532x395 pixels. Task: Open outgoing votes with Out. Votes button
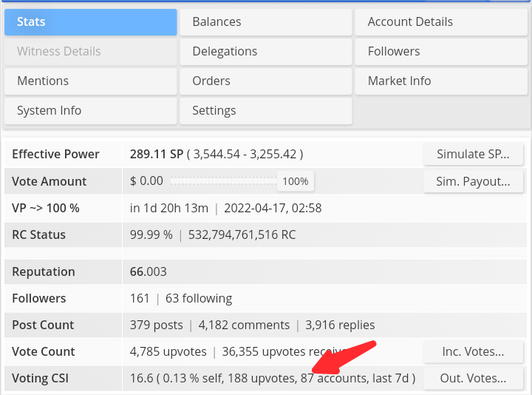[473, 379]
